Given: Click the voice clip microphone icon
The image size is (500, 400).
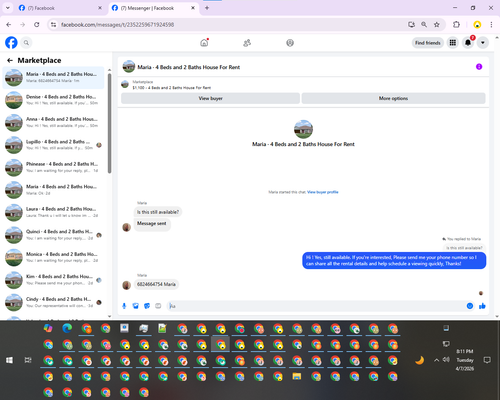Looking at the screenshot, I should pyautogui.click(x=124, y=306).
